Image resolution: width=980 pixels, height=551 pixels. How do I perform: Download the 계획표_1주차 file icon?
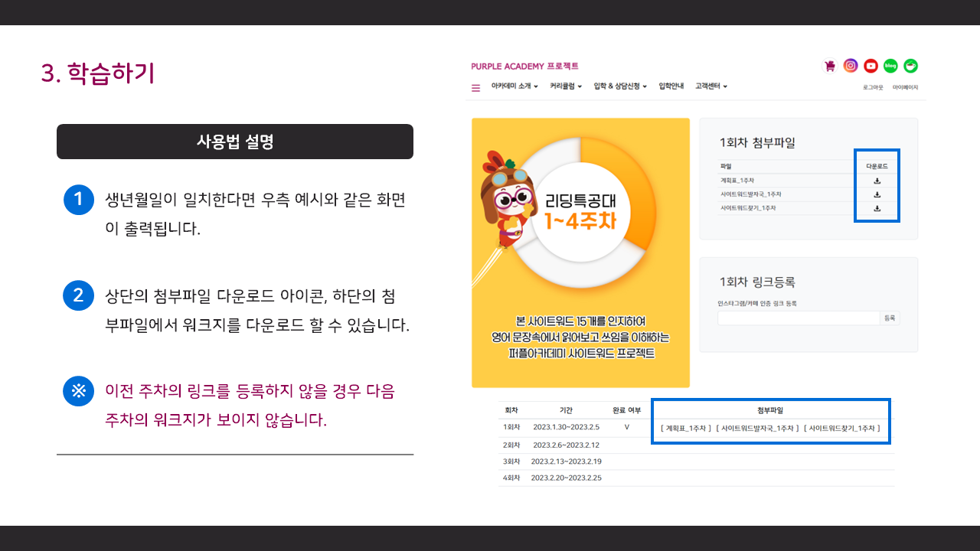click(x=877, y=181)
